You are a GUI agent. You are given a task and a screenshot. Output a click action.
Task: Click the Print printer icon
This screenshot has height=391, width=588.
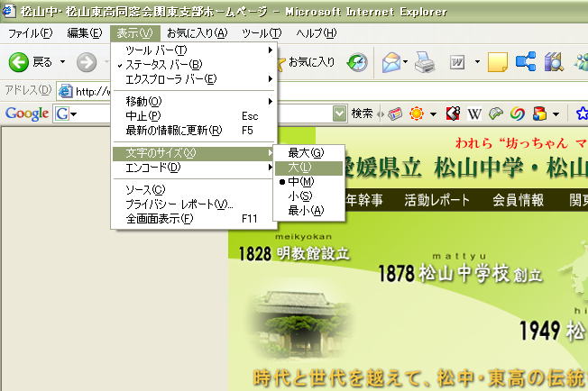tap(424, 62)
